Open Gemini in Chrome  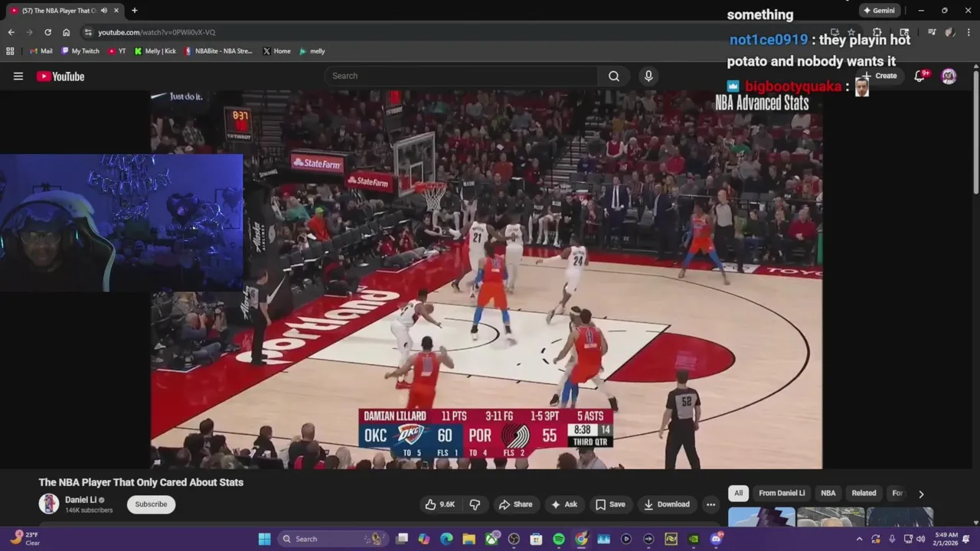coord(879,11)
